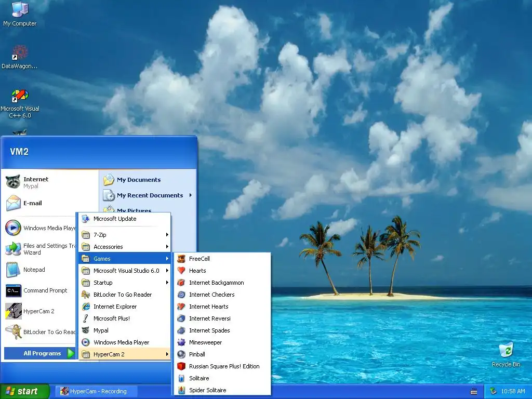Click the pinned Windows Media Player icon
Screen dimensions: 532x399
pyautogui.click(x=13, y=228)
